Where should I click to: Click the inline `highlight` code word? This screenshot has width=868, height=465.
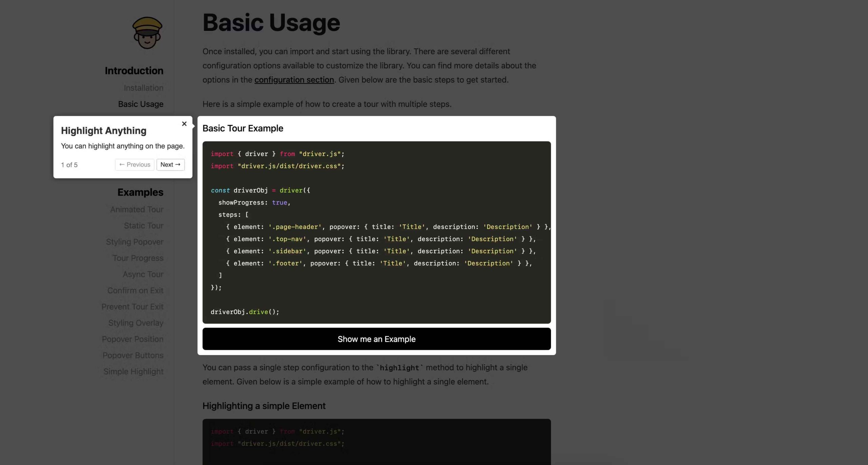pos(399,368)
